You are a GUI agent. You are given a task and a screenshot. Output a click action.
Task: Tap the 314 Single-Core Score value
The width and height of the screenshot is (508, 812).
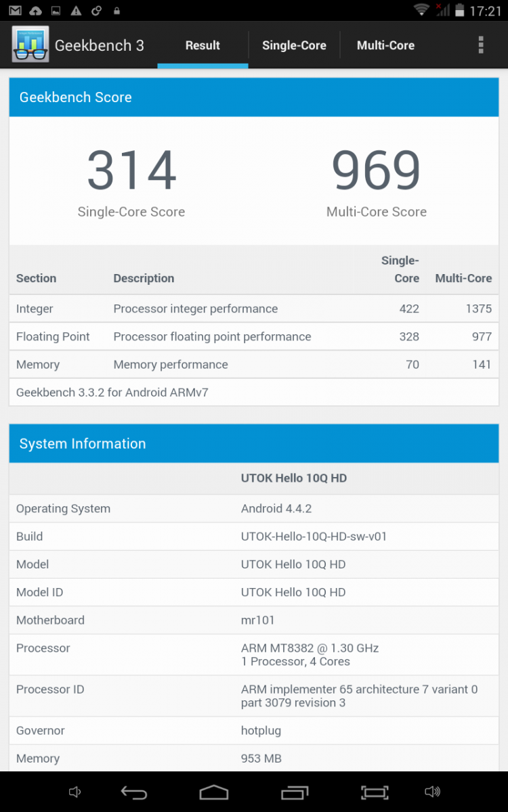coord(131,171)
